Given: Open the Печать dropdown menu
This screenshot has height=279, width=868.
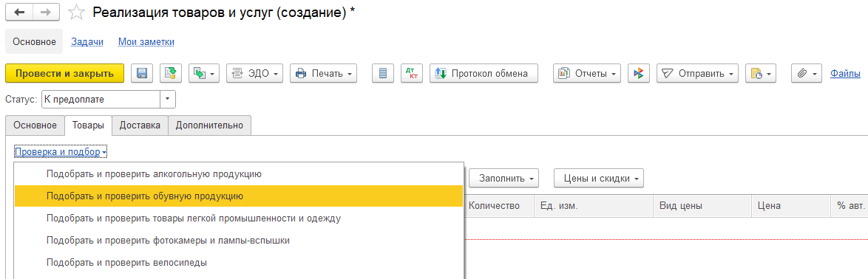Looking at the screenshot, I should pos(323,73).
